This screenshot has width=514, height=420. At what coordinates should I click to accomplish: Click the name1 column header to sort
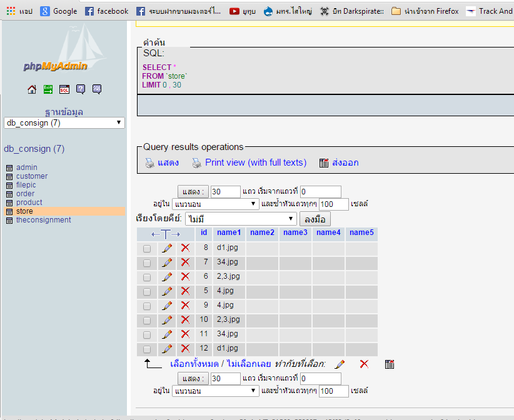(228, 232)
